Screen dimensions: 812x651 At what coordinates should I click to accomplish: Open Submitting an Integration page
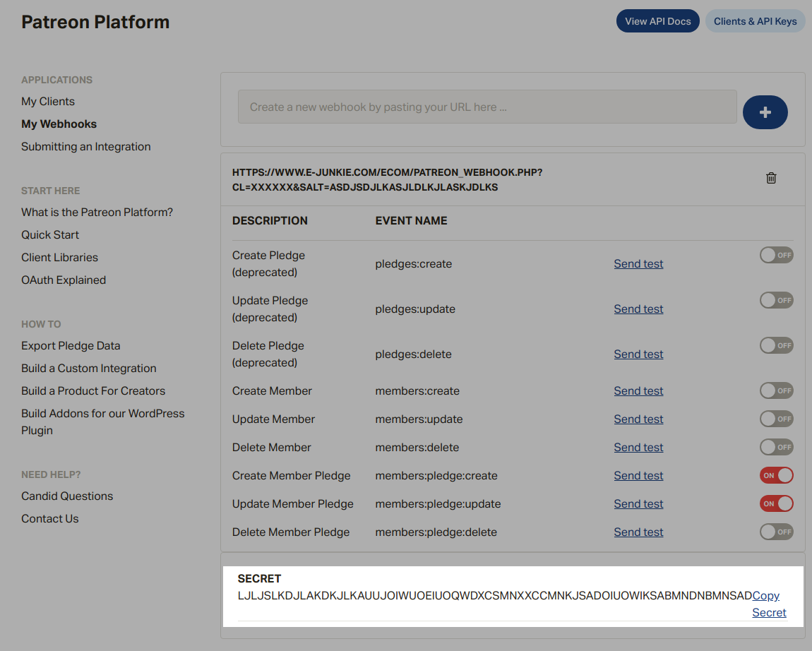pyautogui.click(x=85, y=147)
